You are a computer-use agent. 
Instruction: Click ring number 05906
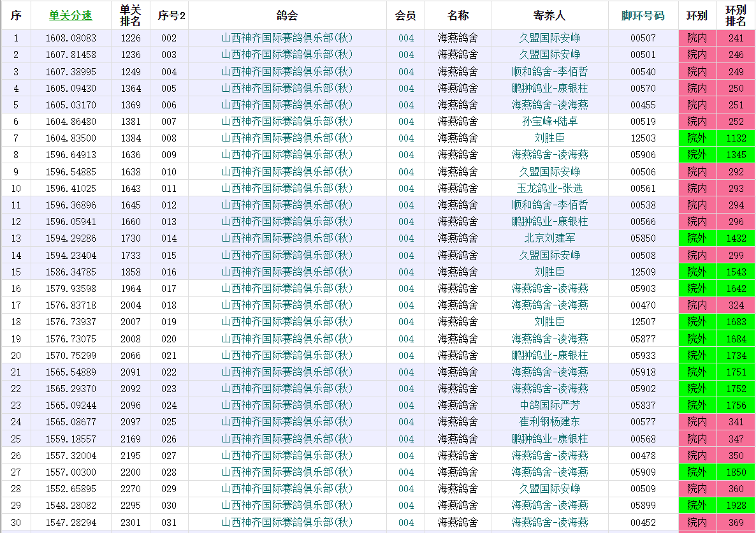click(x=643, y=155)
